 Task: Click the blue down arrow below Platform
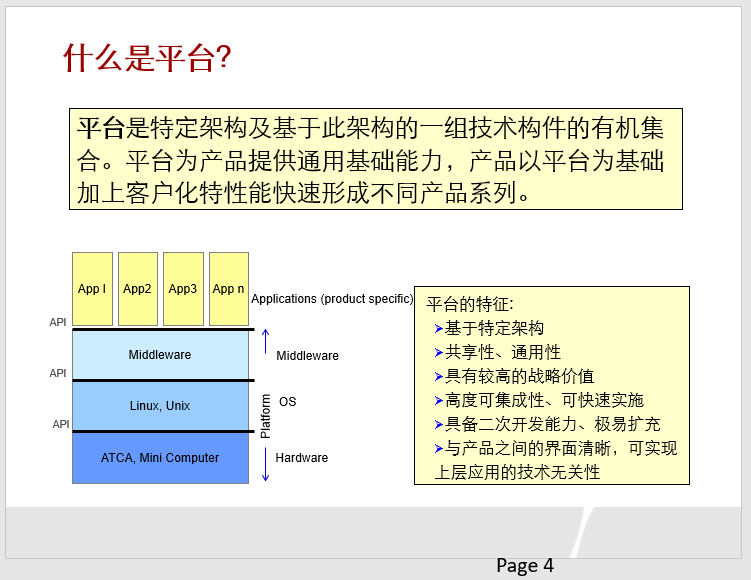[x=266, y=464]
